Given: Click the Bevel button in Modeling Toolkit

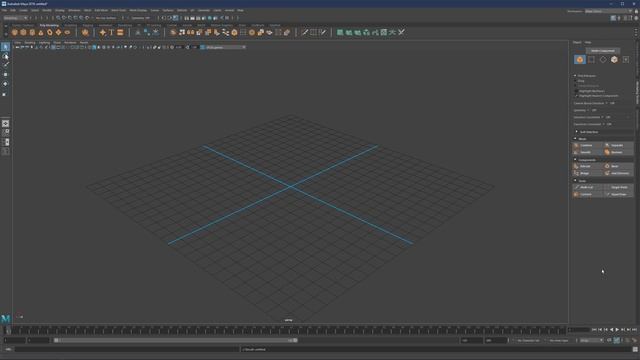Looking at the screenshot, I should pyautogui.click(x=618, y=166).
